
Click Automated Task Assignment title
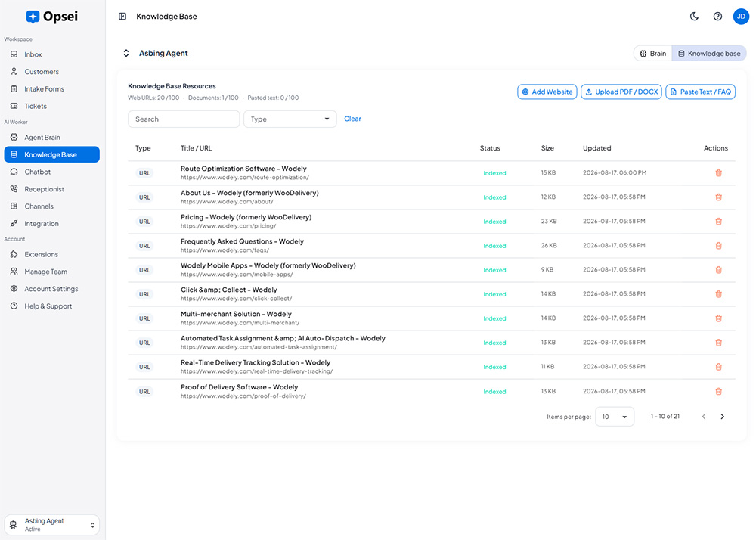click(283, 339)
